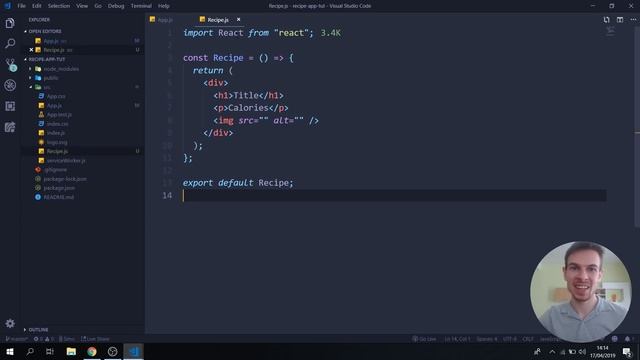This screenshot has height=360, width=640.
Task: Open the editor More Actions ellipsis
Action: pyautogui.click(x=633, y=20)
